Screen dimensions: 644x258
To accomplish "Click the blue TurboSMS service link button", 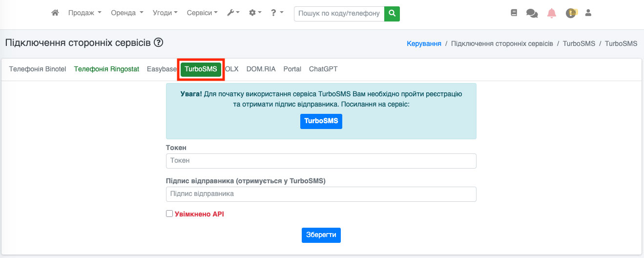I will pos(321,121).
